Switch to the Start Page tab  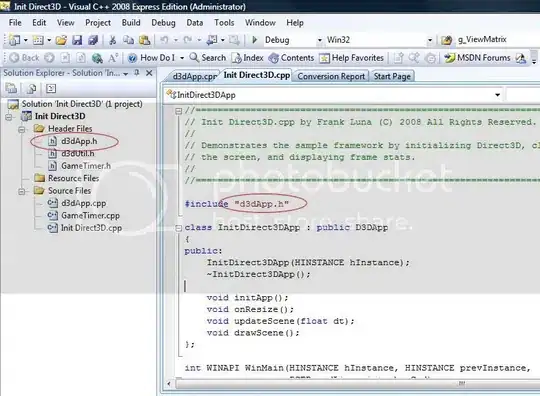click(x=392, y=76)
